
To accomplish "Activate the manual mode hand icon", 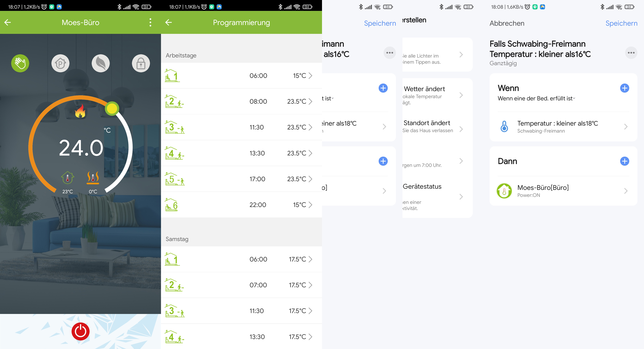I will tap(20, 63).
